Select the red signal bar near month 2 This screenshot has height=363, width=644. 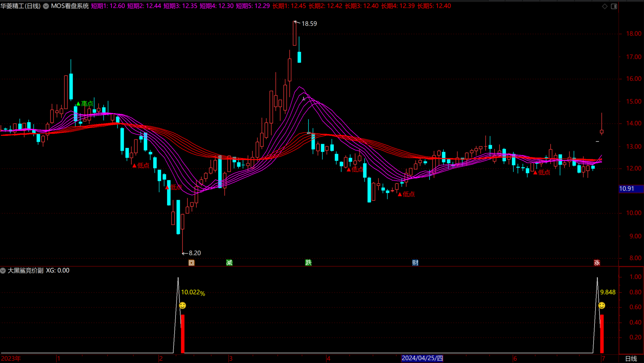pyautogui.click(x=183, y=334)
